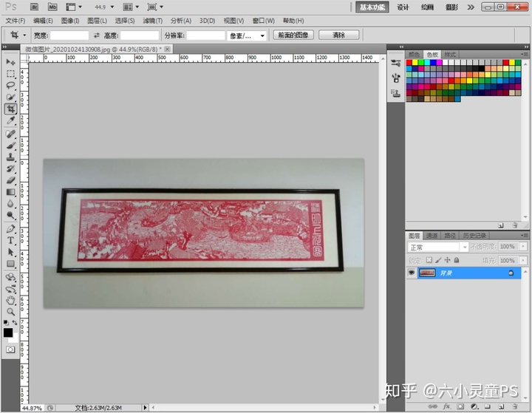Select the Rectangle shape tool
532x413 pixels.
click(x=10, y=264)
